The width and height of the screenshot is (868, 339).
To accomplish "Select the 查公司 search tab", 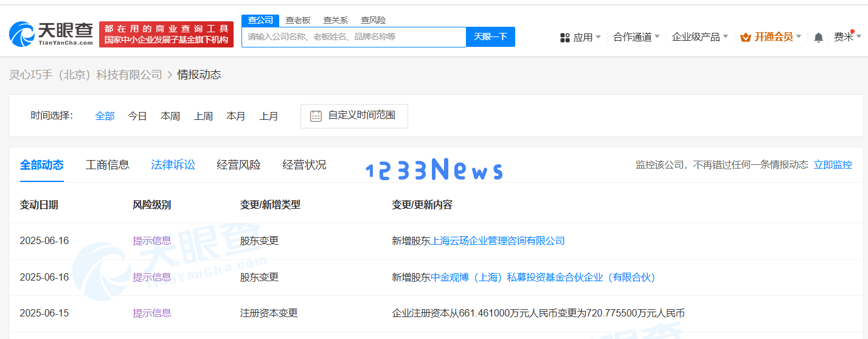I will point(260,20).
